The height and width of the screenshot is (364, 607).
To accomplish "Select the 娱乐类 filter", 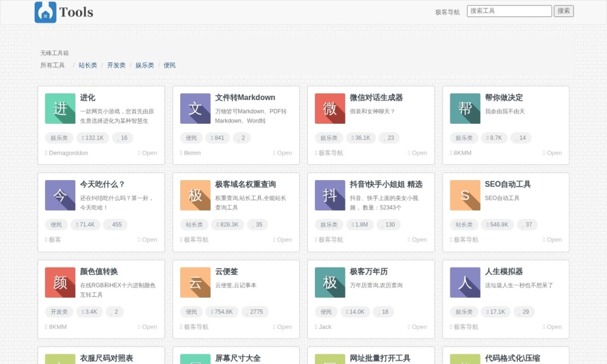I will [x=144, y=65].
